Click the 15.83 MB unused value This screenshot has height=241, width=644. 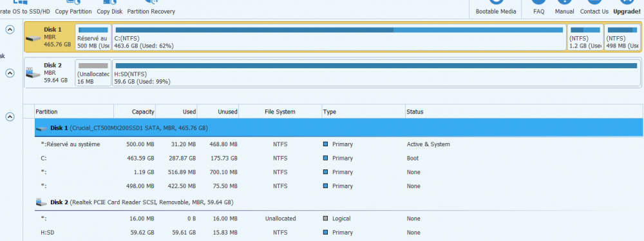point(224,233)
